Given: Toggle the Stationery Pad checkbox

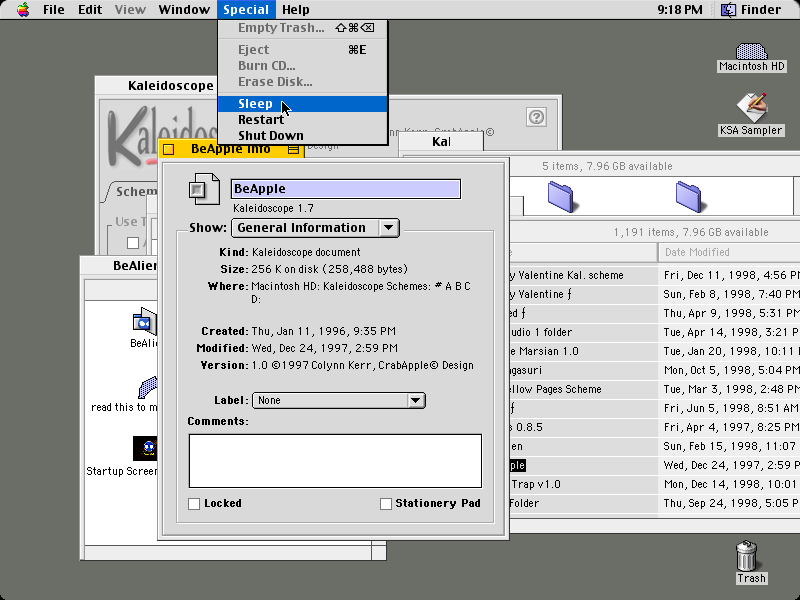Looking at the screenshot, I should coord(386,504).
